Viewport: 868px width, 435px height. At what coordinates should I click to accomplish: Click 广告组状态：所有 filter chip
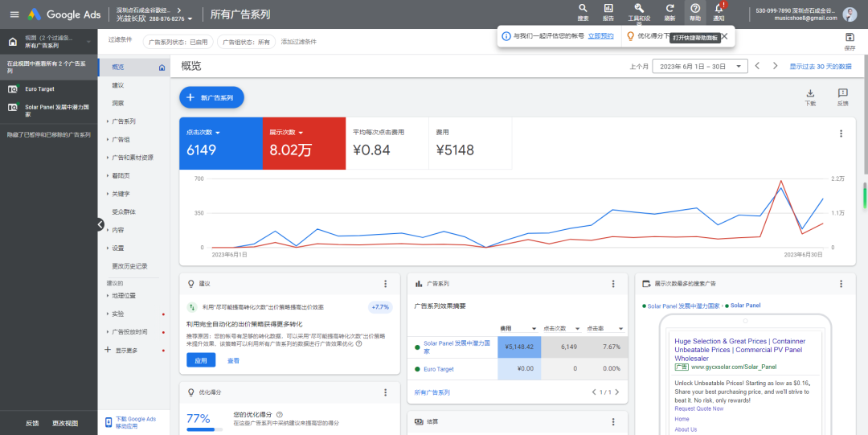[247, 42]
